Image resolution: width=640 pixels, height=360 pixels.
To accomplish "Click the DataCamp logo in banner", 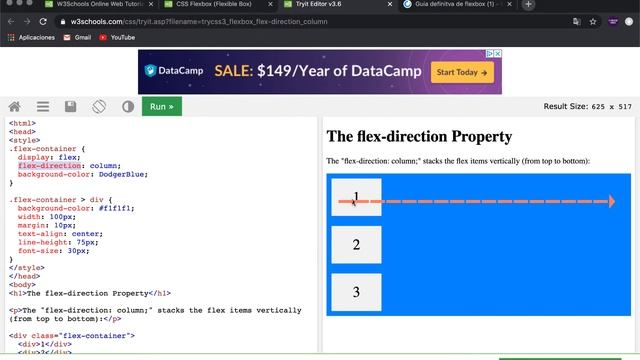I will point(174,71).
